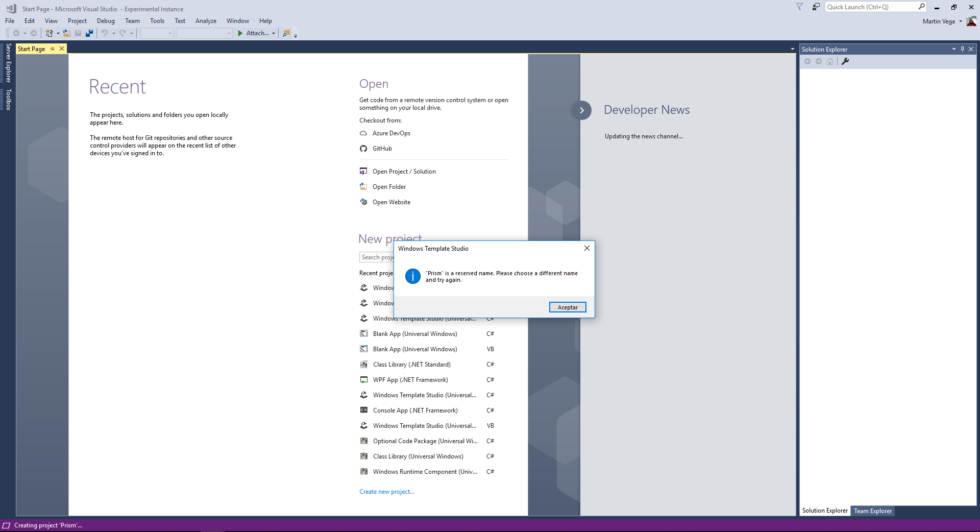Click the Save All toolbar icon
This screenshot has width=980, height=532.
89,33
